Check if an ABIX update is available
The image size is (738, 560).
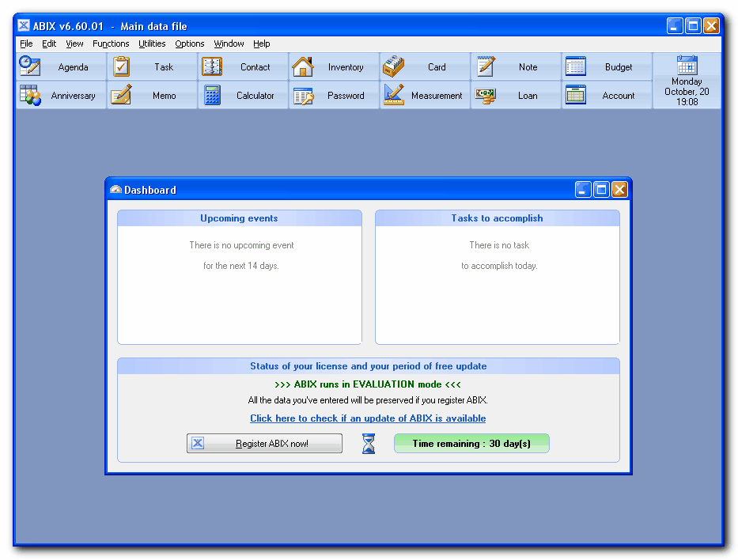(x=368, y=418)
